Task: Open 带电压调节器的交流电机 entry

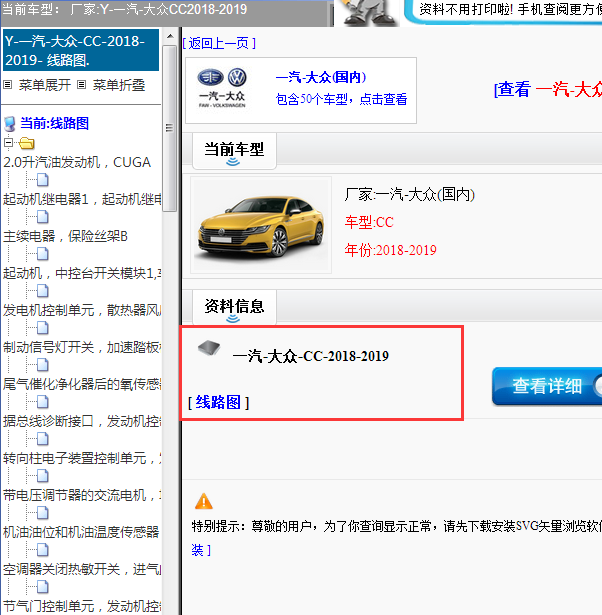Action: 82,495
